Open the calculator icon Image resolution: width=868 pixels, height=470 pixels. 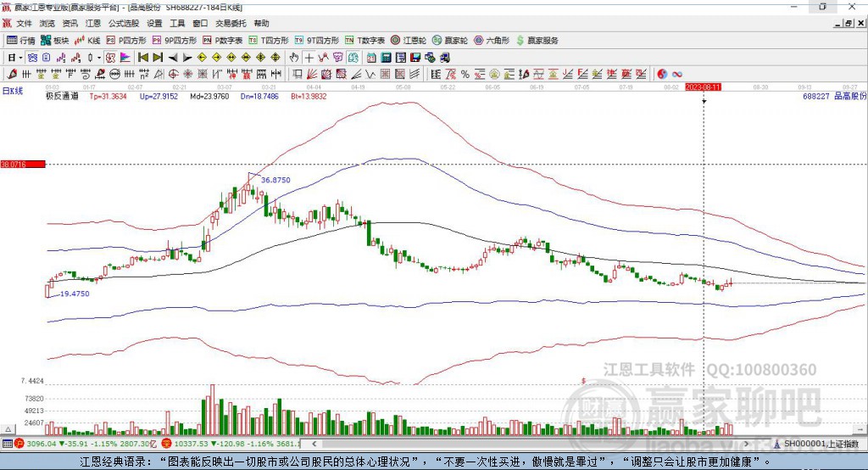click(386, 58)
